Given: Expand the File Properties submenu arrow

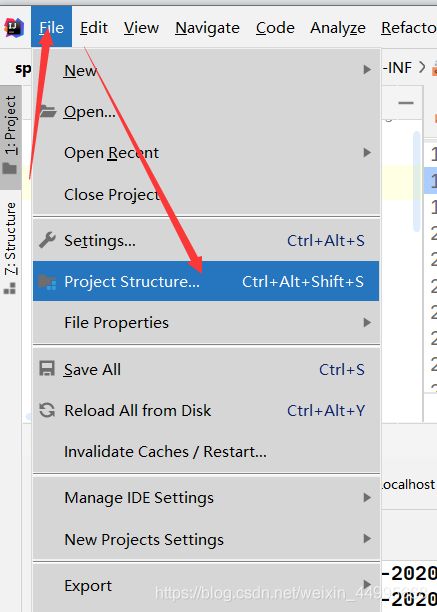Looking at the screenshot, I should [x=367, y=322].
